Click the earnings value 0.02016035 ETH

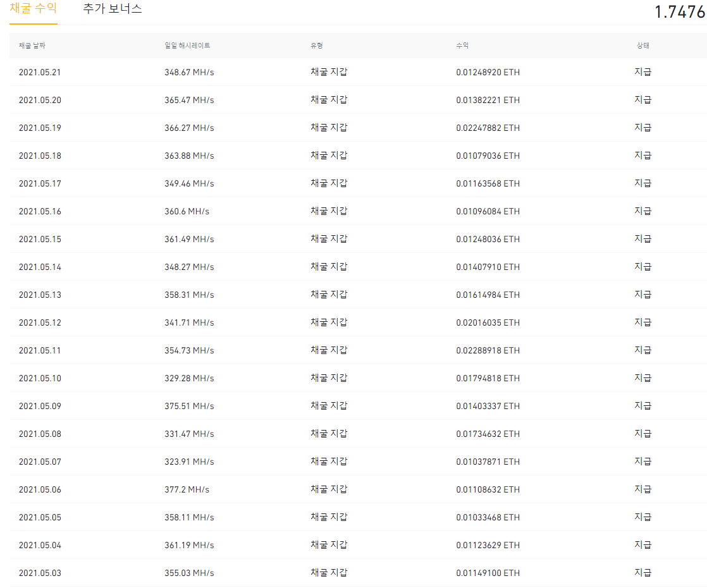pos(488,322)
